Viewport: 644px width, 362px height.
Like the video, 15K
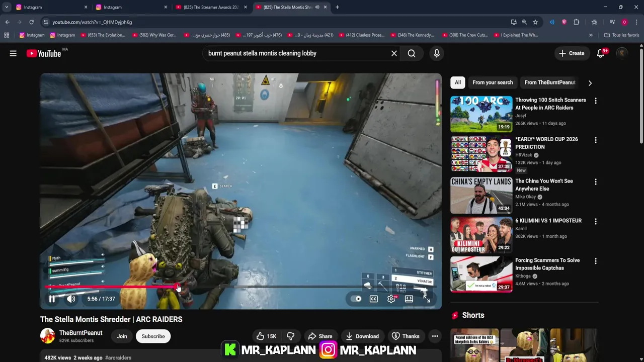pos(266,336)
